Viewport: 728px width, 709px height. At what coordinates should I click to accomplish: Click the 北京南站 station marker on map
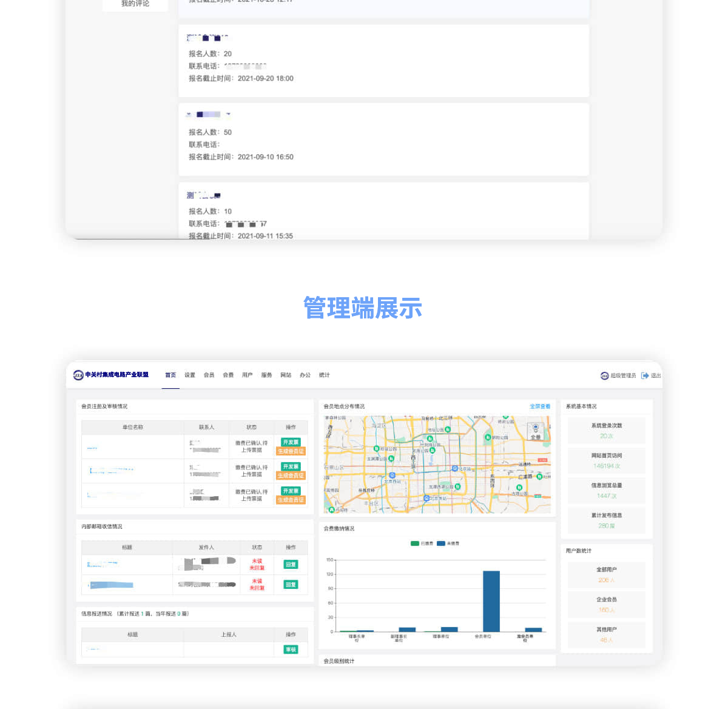tap(426, 498)
